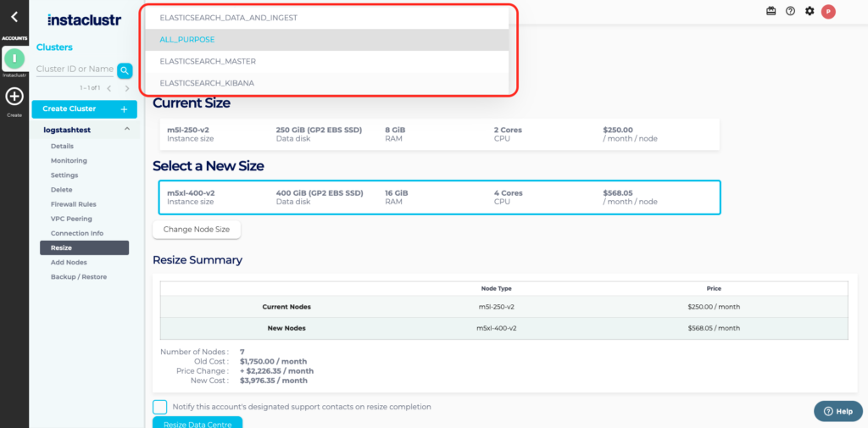Open the Backup / Restore page
This screenshot has width=868, height=428.
[79, 277]
